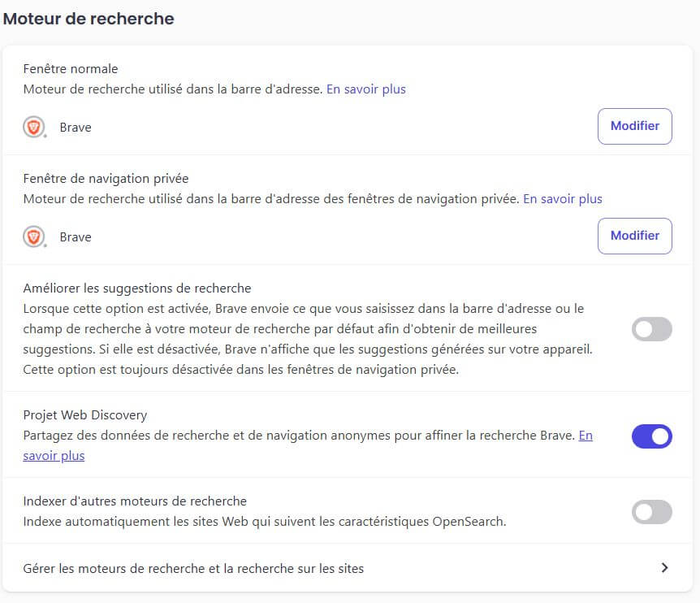Click the Projet Web Discovery title
Screen dimensions: 700x603
(x=84, y=415)
